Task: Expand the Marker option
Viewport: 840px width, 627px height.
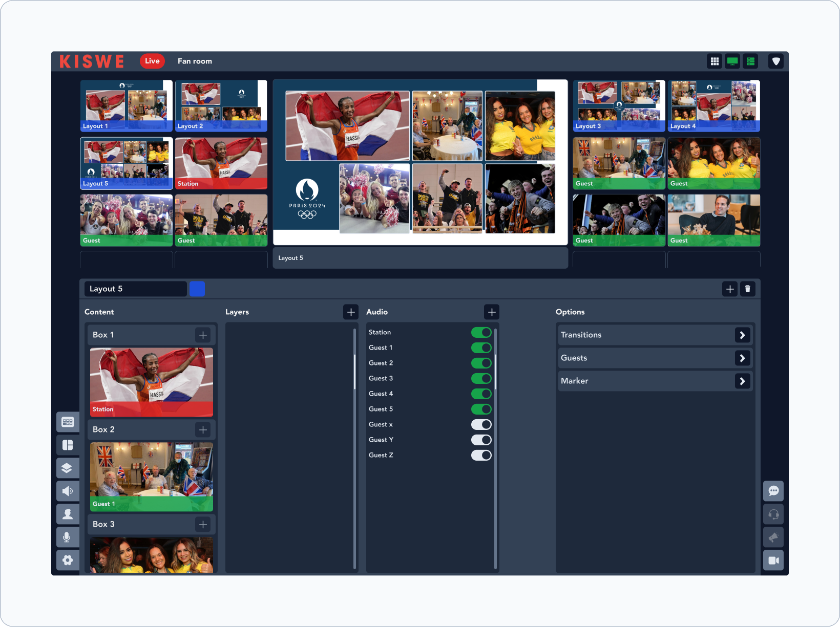Action: pyautogui.click(x=743, y=381)
